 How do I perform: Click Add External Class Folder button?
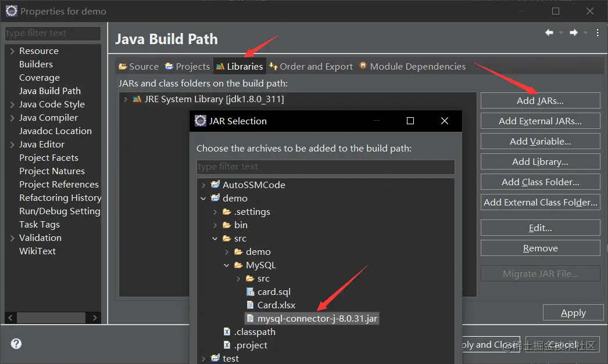pos(540,202)
